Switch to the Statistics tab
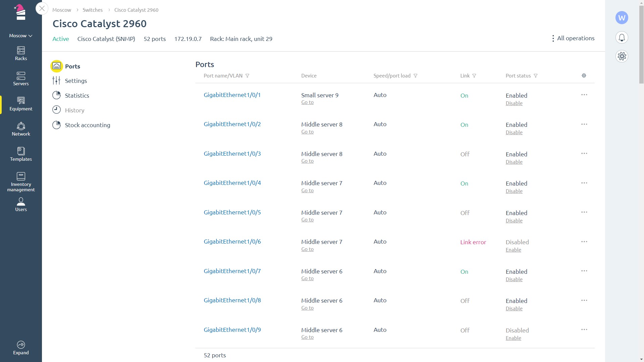The height and width of the screenshot is (362, 644). pos(71,96)
